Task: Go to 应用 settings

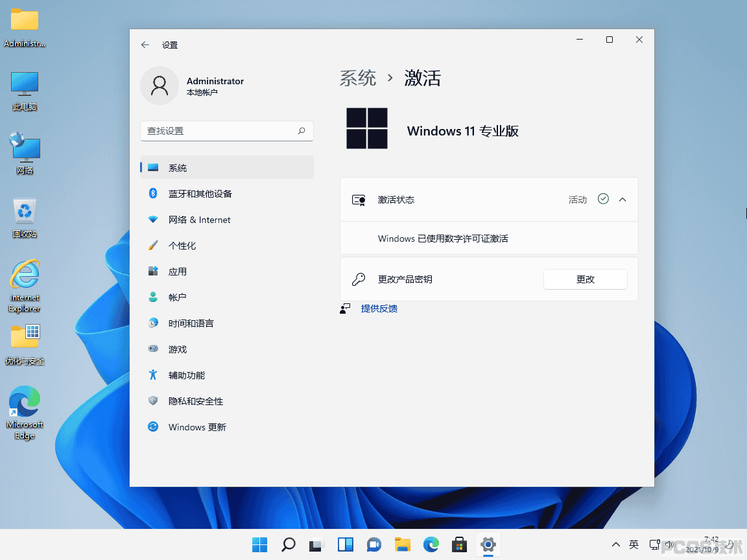Action: click(227, 272)
